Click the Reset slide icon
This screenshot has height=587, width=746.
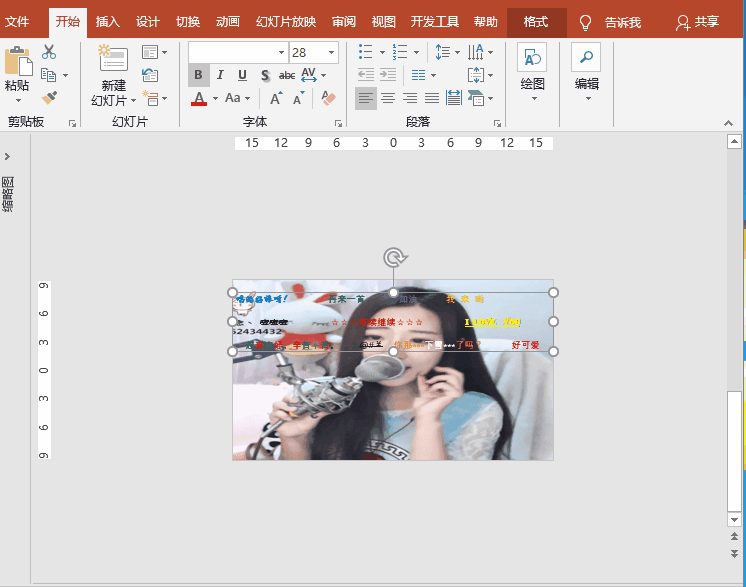click(x=150, y=75)
